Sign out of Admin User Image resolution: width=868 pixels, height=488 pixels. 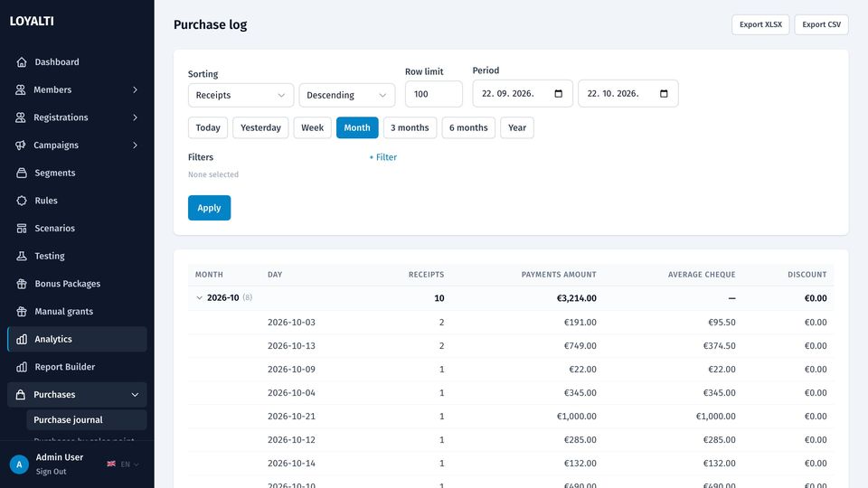point(51,472)
